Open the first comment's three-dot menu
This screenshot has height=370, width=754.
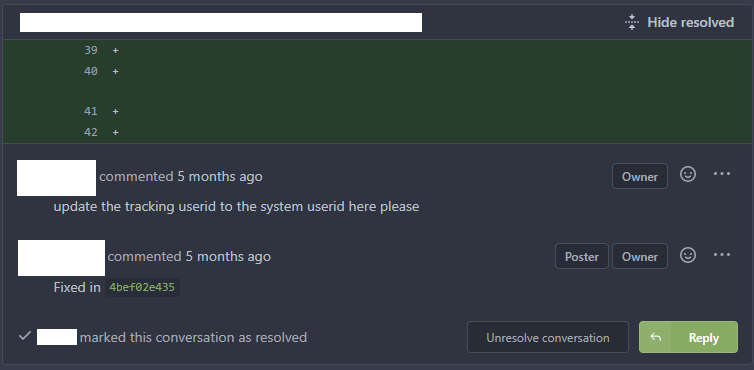(722, 174)
